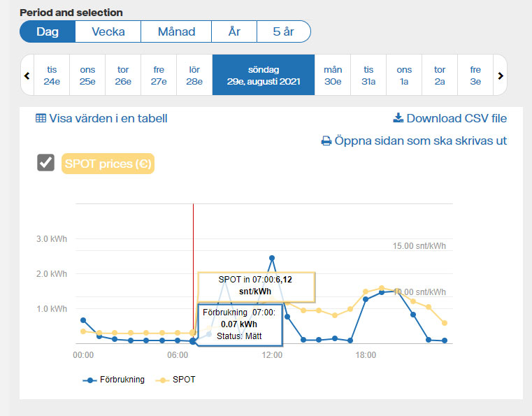Select date mån 30e
The height and width of the screenshot is (416, 532).
(x=333, y=75)
